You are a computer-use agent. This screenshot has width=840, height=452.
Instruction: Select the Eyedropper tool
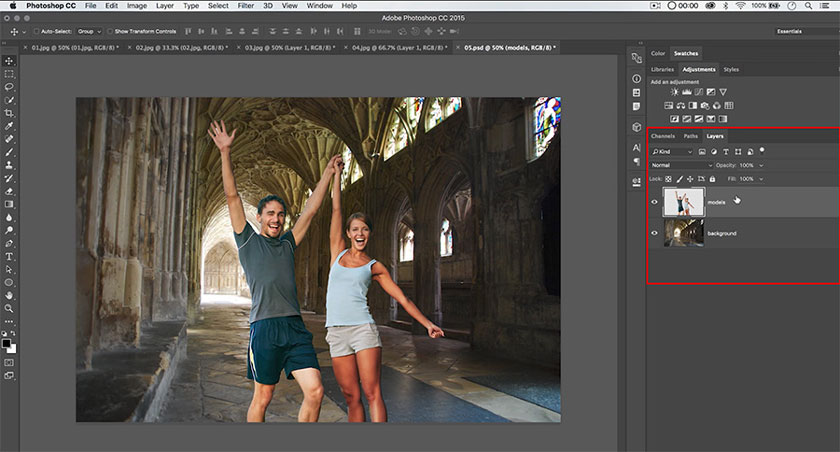9,126
